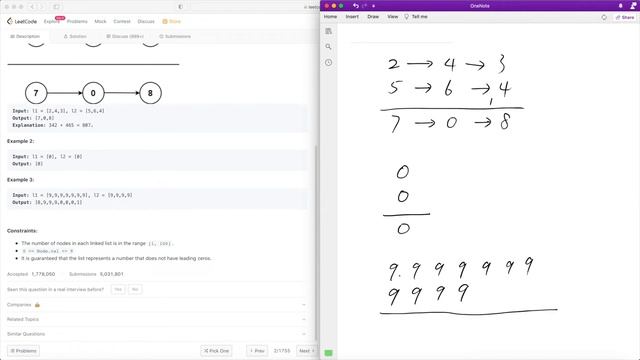Switch to the Solution tab

click(x=75, y=36)
